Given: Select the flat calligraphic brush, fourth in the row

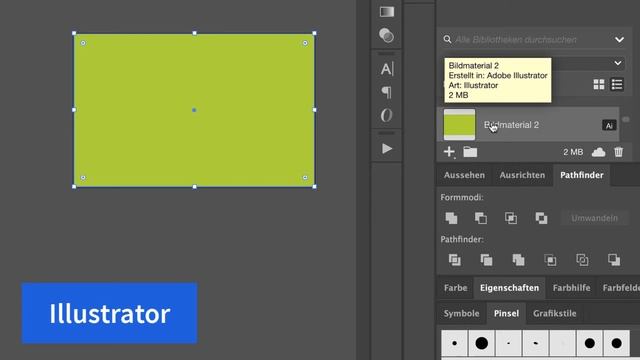Looking at the screenshot, I should 535,343.
